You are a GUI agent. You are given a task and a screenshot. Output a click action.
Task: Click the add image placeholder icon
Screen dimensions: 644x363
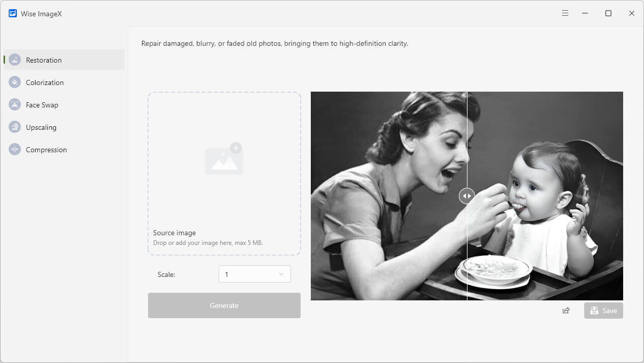[224, 159]
